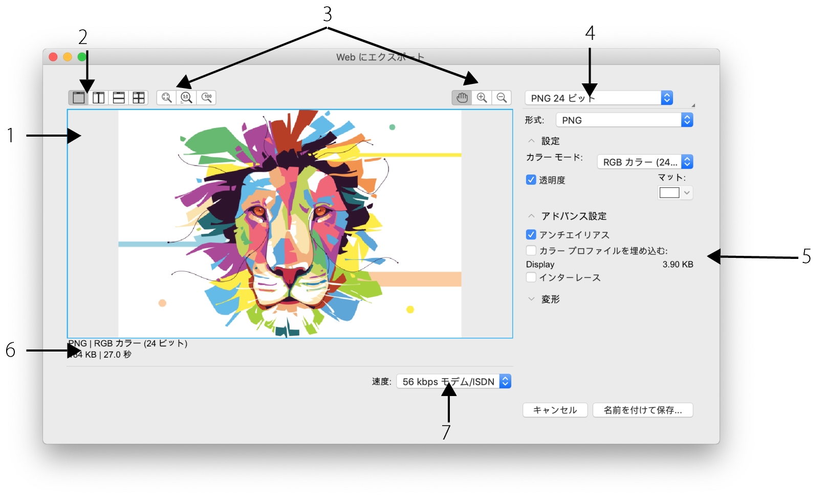
Task: Switch to four previews layout
Action: click(x=139, y=98)
